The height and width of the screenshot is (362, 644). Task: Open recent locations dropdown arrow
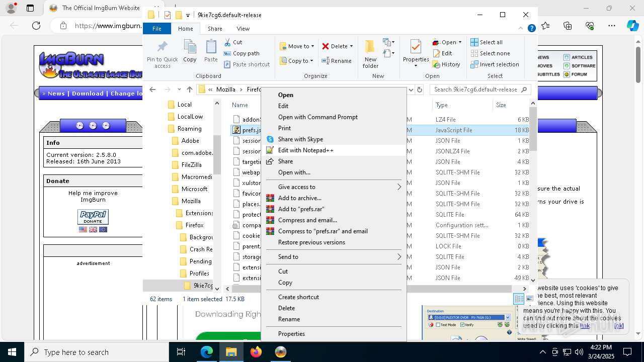pyautogui.click(x=179, y=89)
